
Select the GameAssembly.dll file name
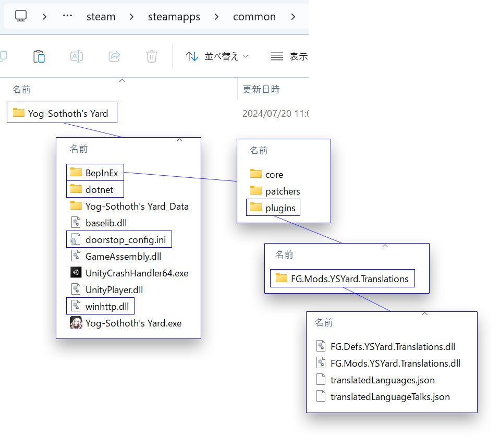coord(123,257)
